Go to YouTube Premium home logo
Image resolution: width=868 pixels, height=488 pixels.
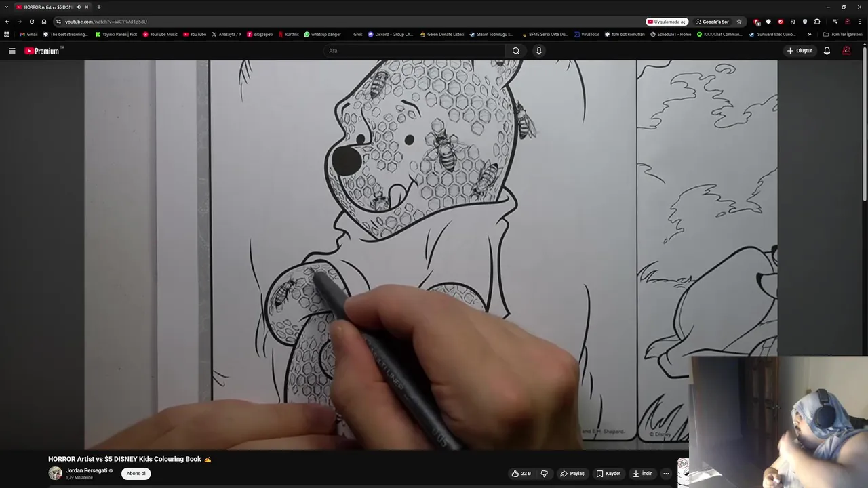(42, 51)
